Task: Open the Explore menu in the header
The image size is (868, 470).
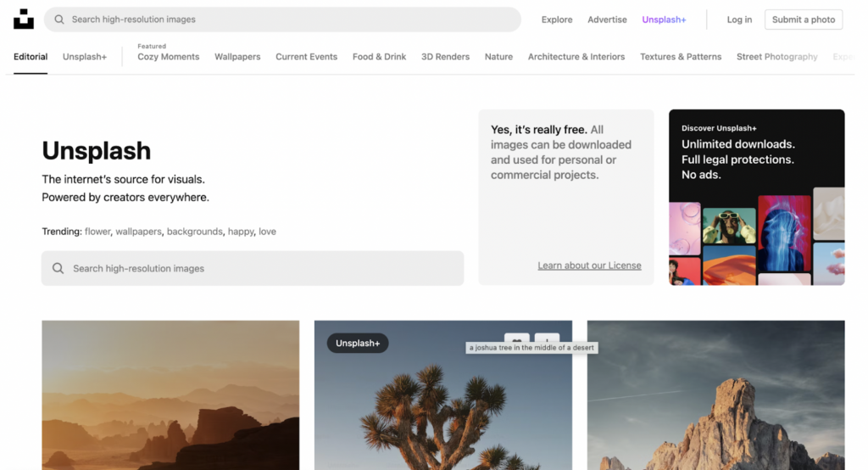Action: pos(557,20)
